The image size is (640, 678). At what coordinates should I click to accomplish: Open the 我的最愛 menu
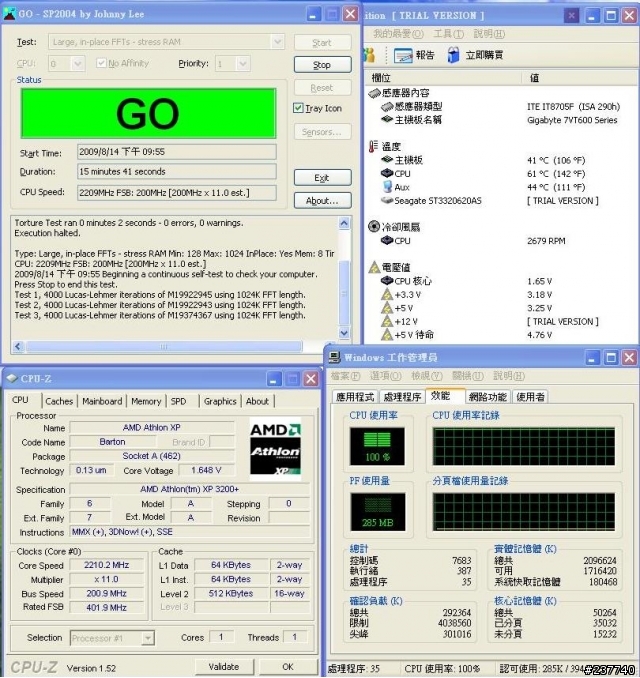coord(398,34)
